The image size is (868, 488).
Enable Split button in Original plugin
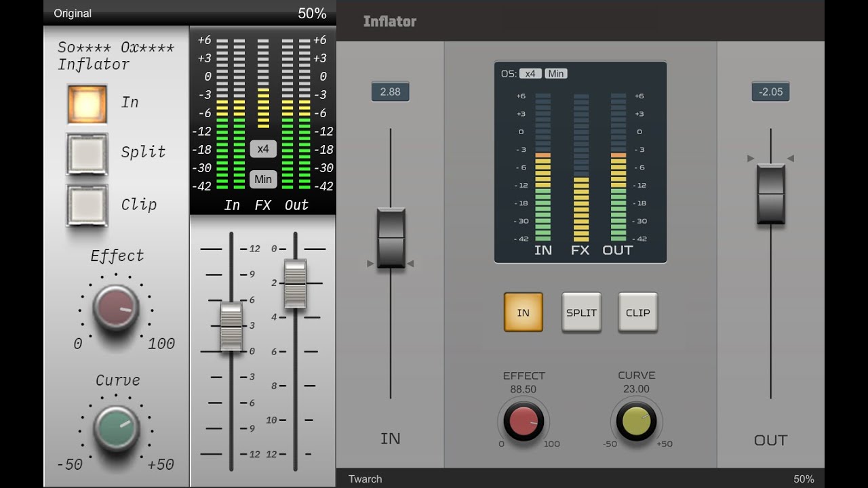pyautogui.click(x=87, y=154)
